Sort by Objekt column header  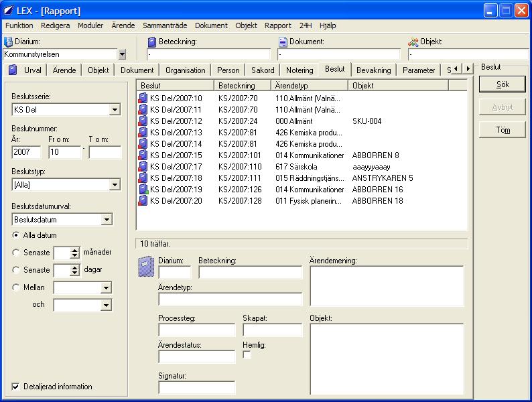tap(398, 86)
